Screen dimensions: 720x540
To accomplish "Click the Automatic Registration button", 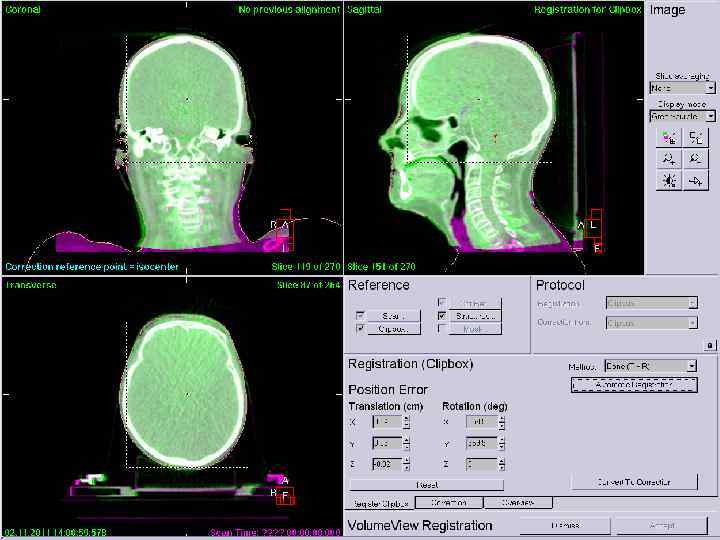I will pyautogui.click(x=634, y=385).
